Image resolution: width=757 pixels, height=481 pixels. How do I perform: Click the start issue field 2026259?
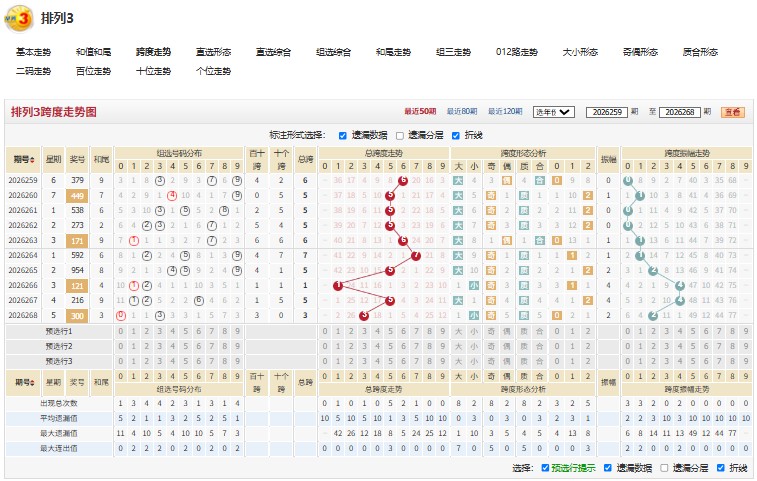click(x=607, y=112)
